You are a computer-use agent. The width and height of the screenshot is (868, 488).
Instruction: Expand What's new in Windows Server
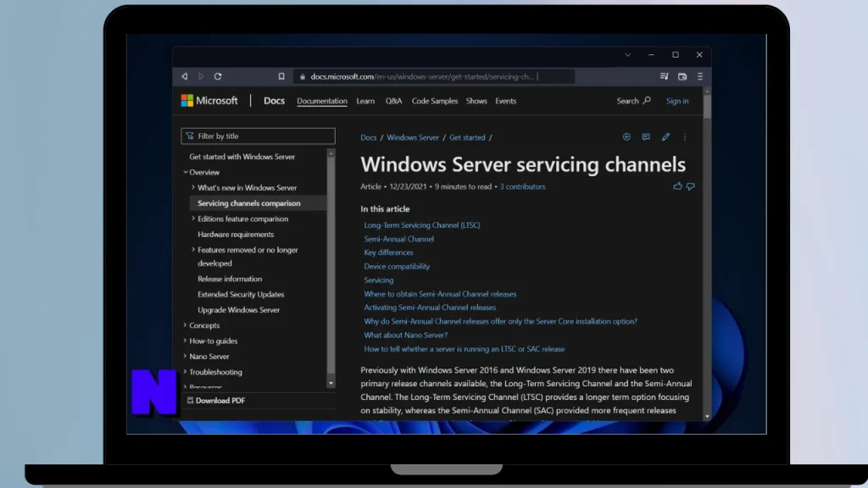pyautogui.click(x=193, y=187)
